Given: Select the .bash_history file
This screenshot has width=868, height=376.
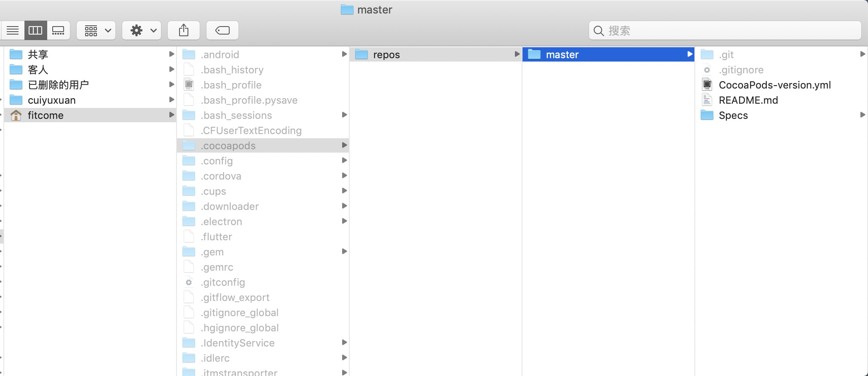Looking at the screenshot, I should coord(263,70).
